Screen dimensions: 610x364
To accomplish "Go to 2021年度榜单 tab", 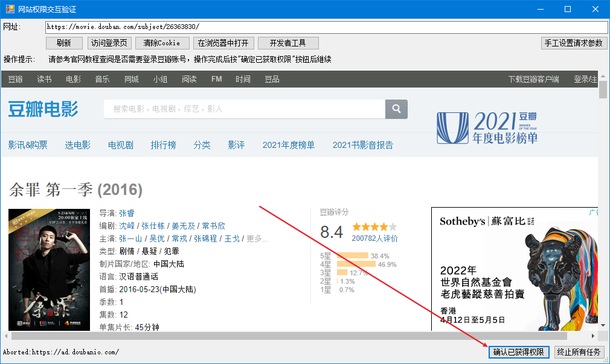I will pos(289,145).
